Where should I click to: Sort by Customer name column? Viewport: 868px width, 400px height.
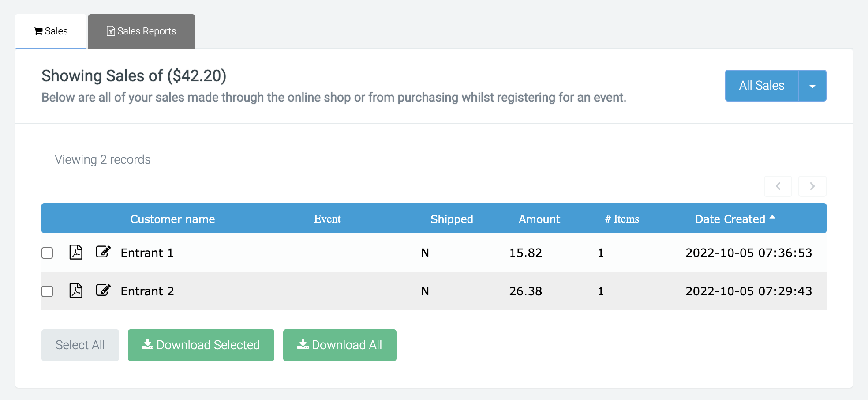[x=172, y=219]
